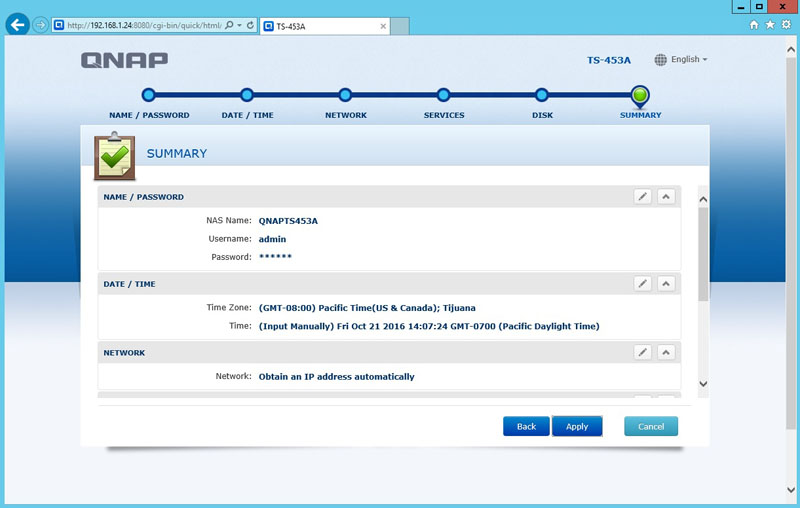Open the address bar history dropdown
Screen dimensions: 800x508
coord(239,25)
